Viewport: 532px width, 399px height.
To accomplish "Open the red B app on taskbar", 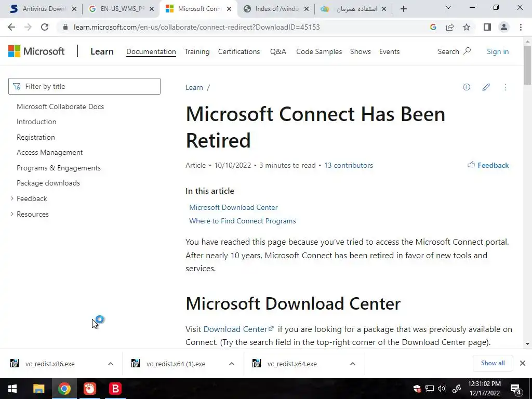I will pyautogui.click(x=115, y=389).
